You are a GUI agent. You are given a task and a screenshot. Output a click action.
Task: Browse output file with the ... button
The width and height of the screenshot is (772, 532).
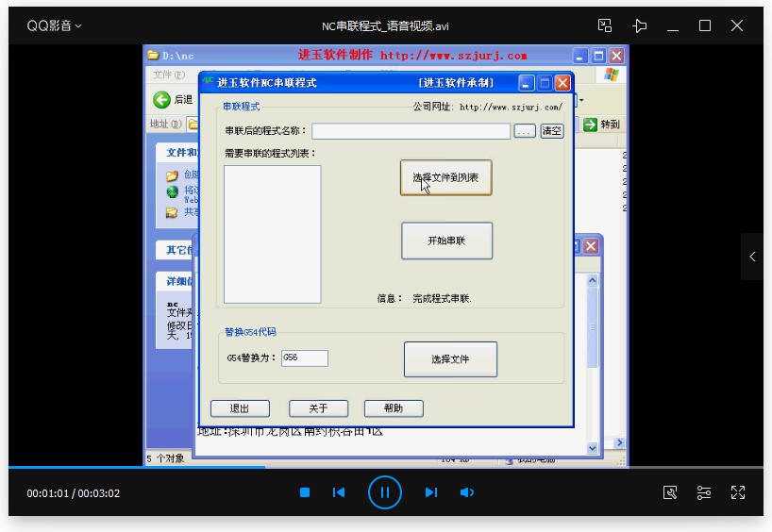[525, 131]
